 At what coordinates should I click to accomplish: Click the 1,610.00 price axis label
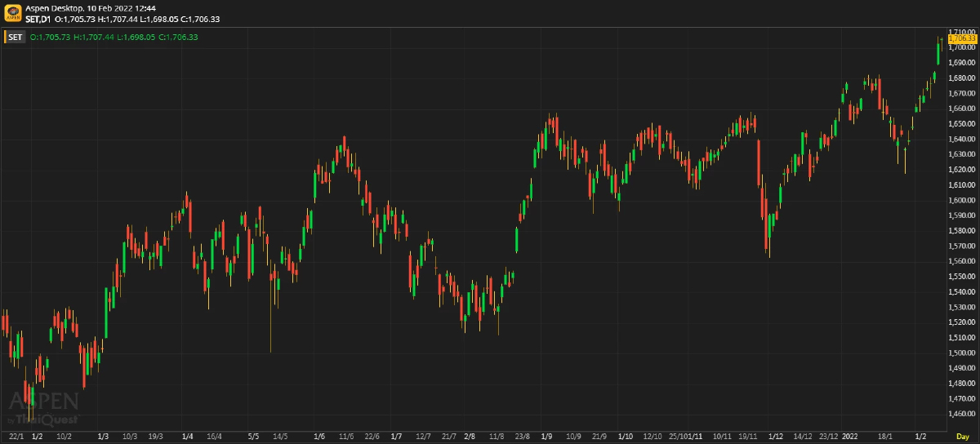(x=964, y=184)
